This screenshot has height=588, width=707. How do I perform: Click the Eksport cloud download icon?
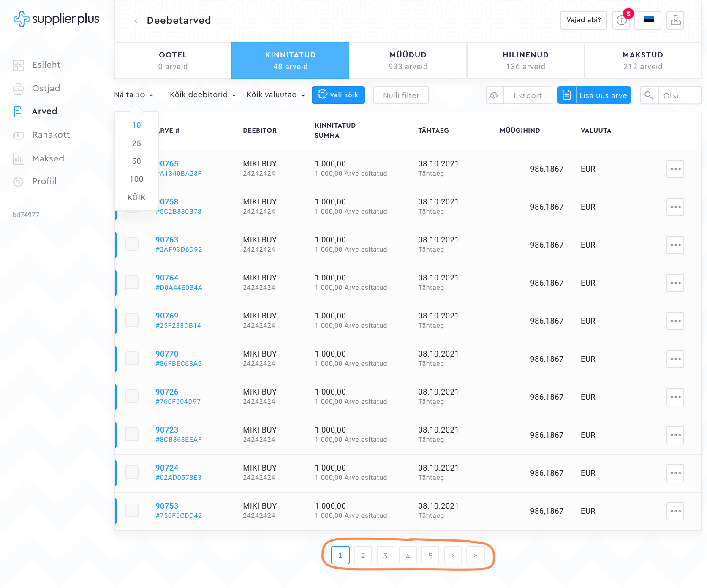494,95
